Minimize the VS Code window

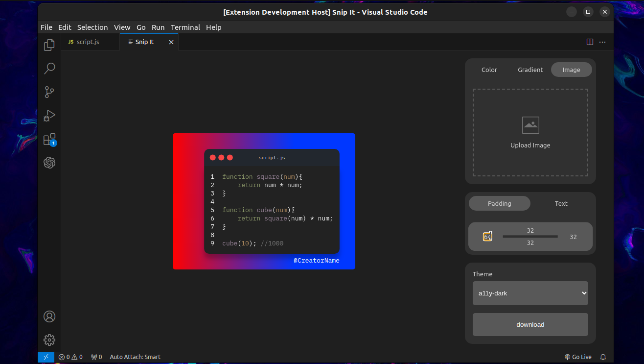click(x=571, y=12)
